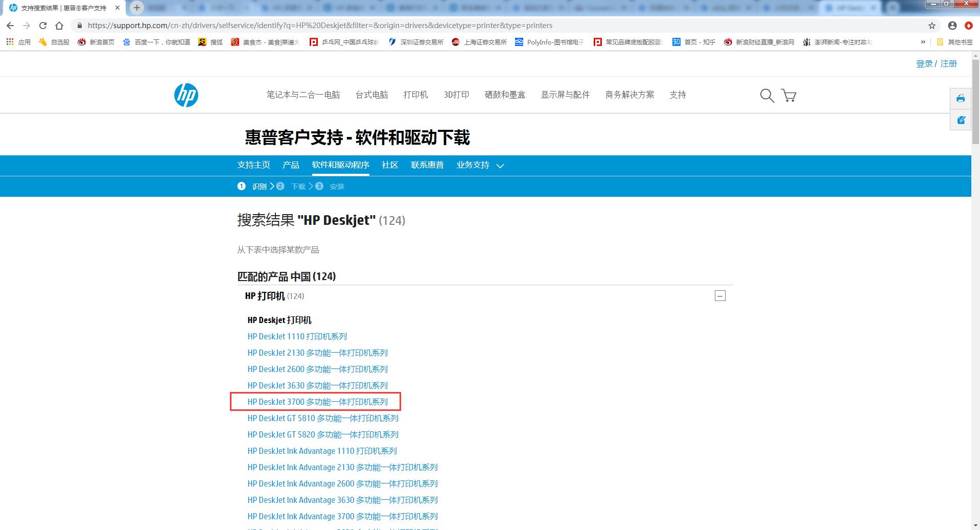Click the HP logo
Image resolution: width=980 pixels, height=530 pixels.
point(186,95)
